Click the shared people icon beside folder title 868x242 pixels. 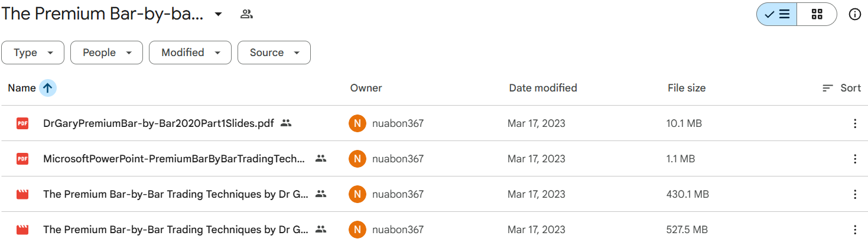tap(246, 15)
